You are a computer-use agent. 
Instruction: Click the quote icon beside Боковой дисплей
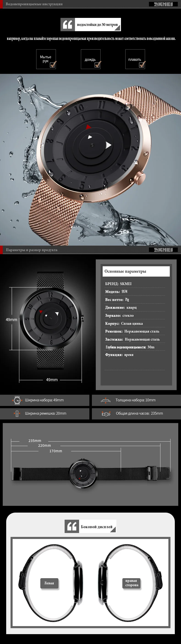(x=72, y=526)
